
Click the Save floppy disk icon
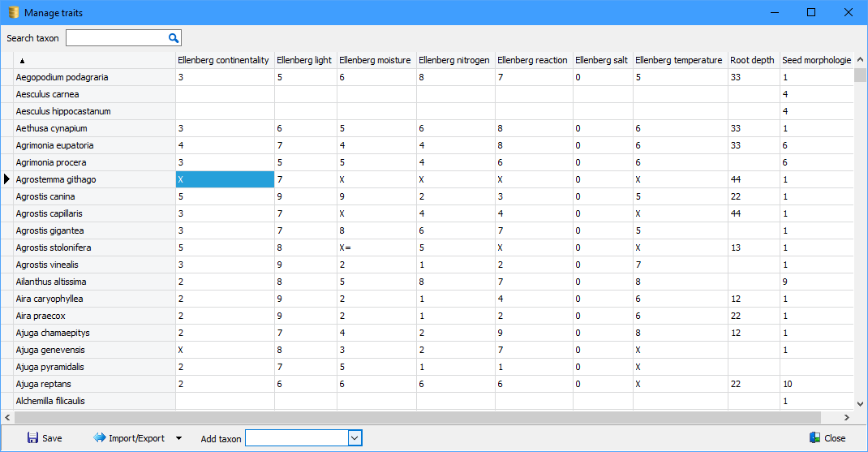click(x=32, y=438)
